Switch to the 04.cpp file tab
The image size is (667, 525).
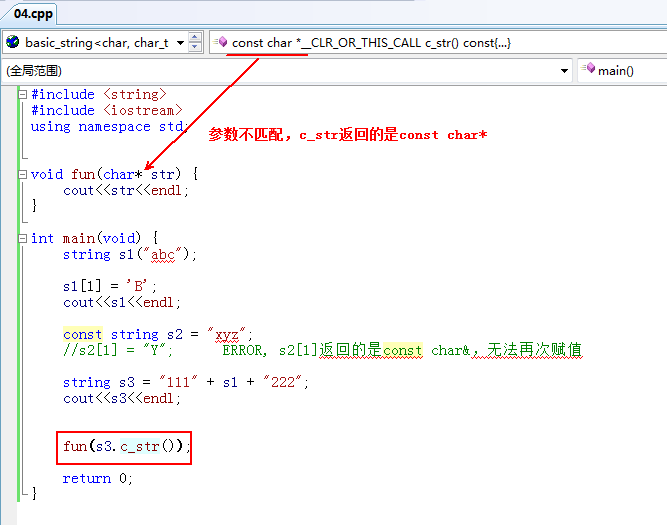tap(33, 14)
